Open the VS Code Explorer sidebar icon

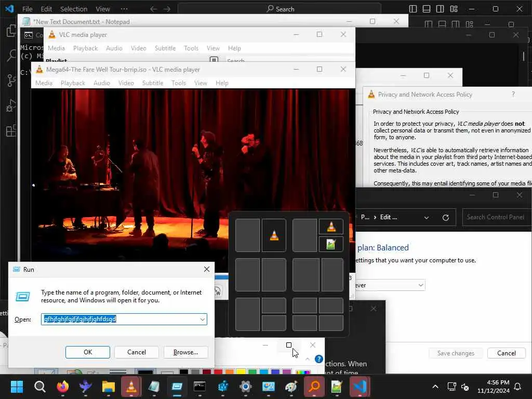coord(11,31)
